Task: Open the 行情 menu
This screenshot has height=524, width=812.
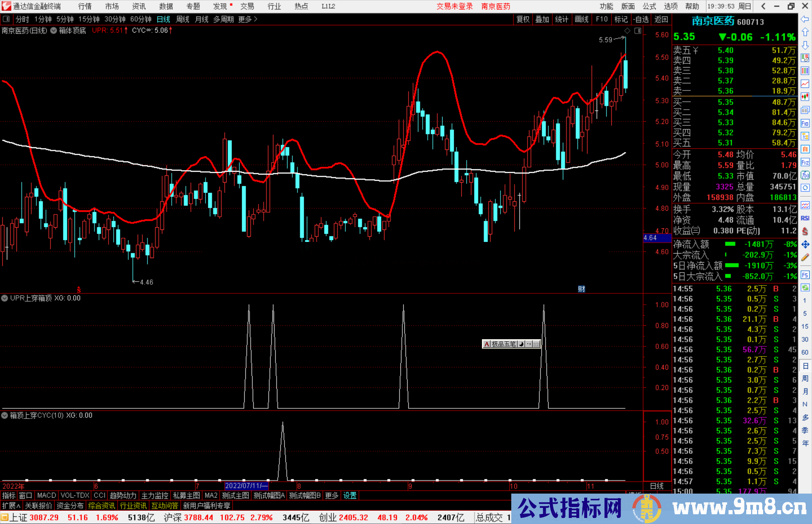Action: tap(85, 6)
